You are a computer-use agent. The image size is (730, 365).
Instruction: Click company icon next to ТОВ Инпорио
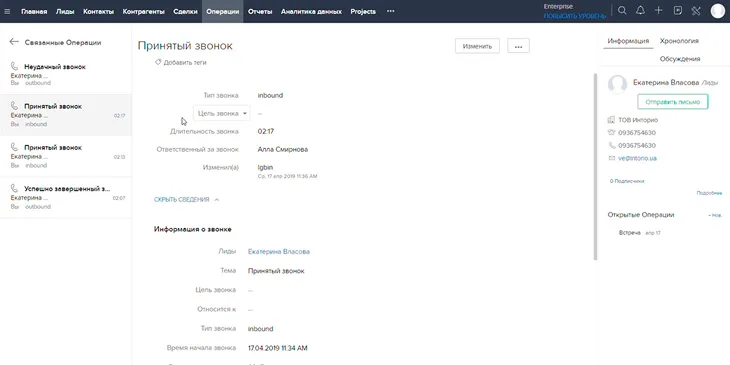coord(612,120)
